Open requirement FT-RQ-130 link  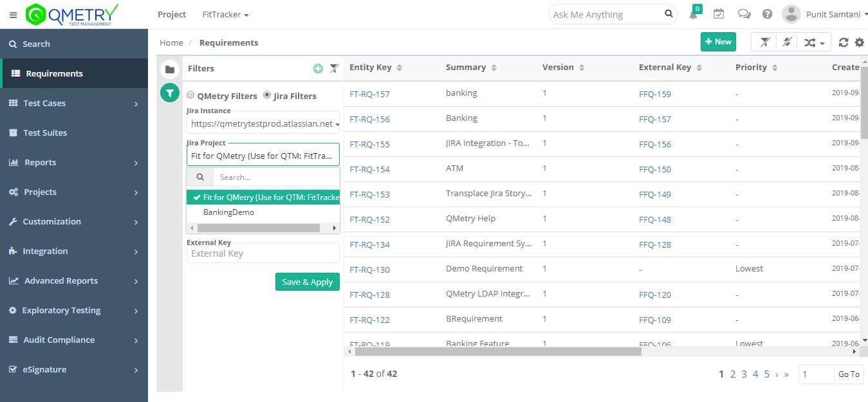tap(369, 270)
